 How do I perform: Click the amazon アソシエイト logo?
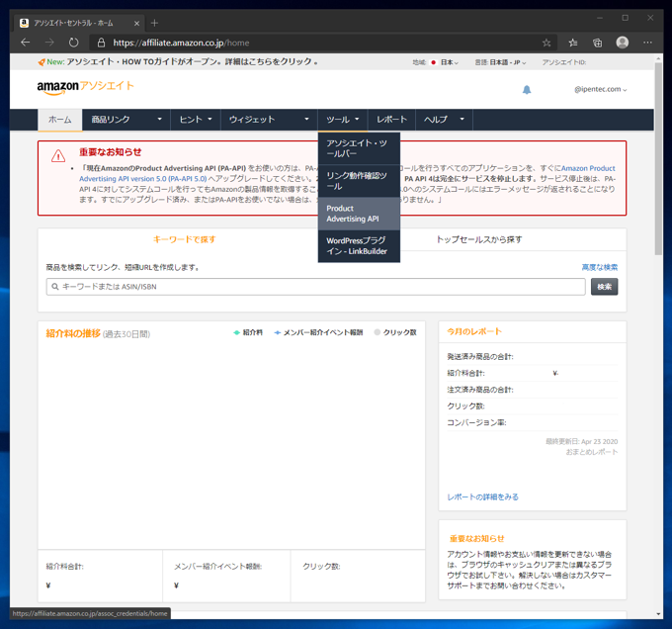(x=86, y=87)
